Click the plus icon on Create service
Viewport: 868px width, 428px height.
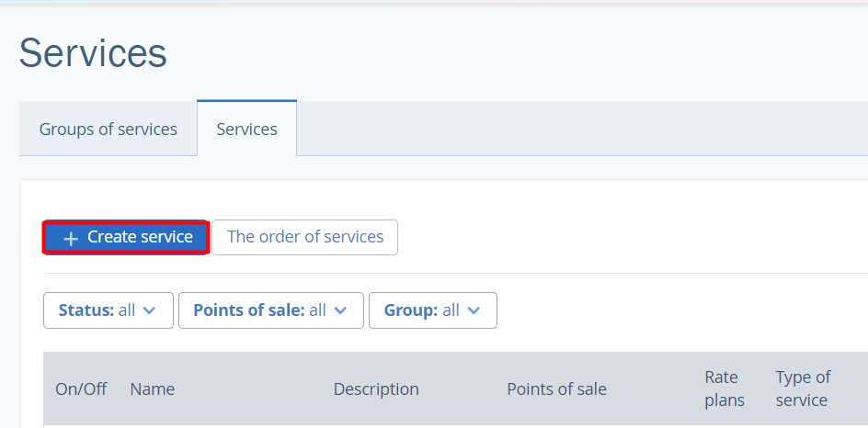click(71, 238)
